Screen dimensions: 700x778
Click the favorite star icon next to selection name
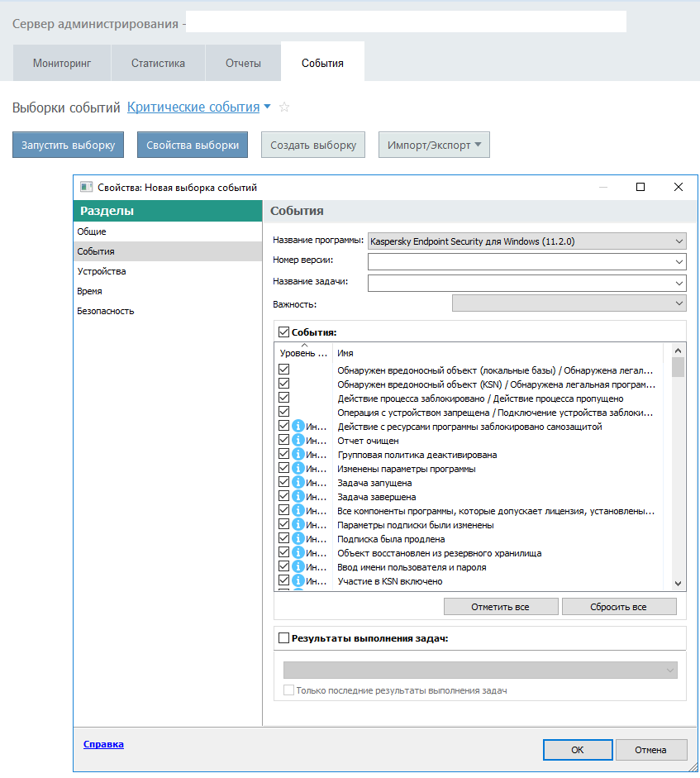pos(284,107)
